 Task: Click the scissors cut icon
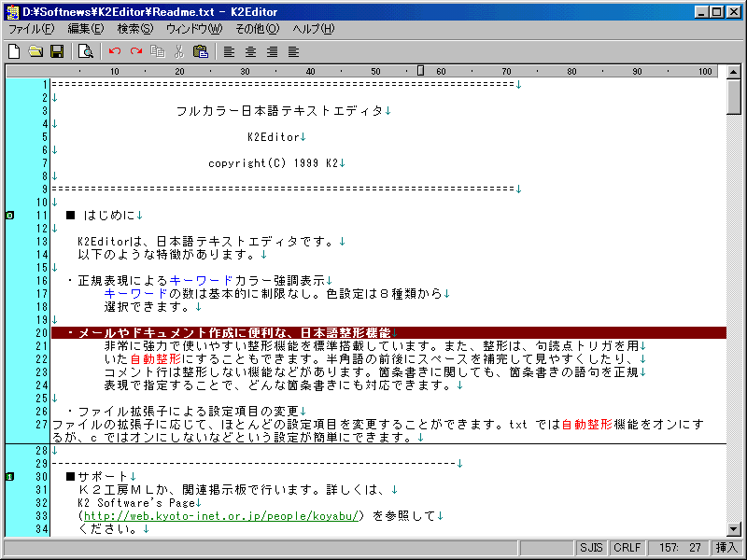pos(179,51)
